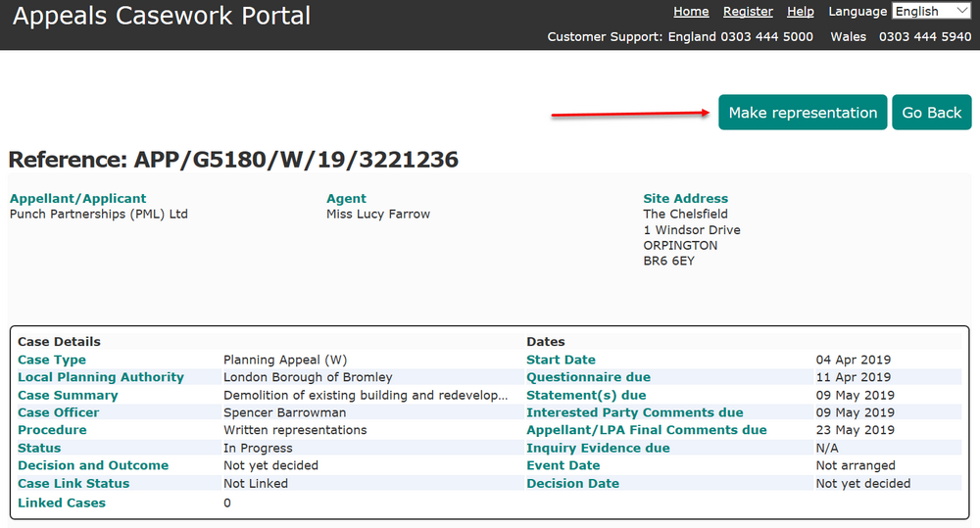Click the agent name Miss Lucy Farrow
Image resolution: width=980 pixels, height=528 pixels.
(378, 214)
